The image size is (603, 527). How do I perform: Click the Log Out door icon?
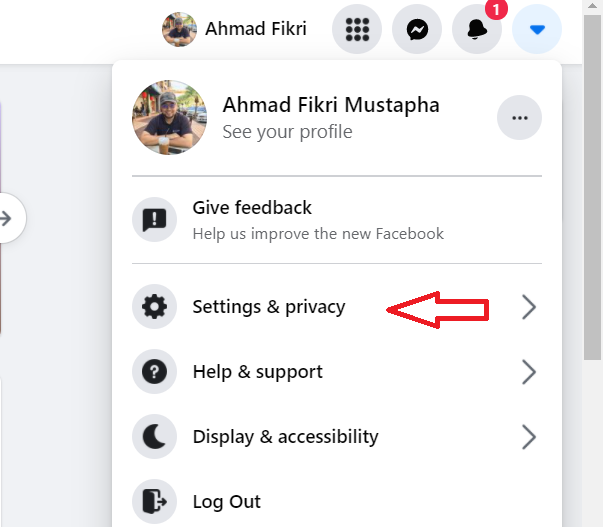(154, 501)
